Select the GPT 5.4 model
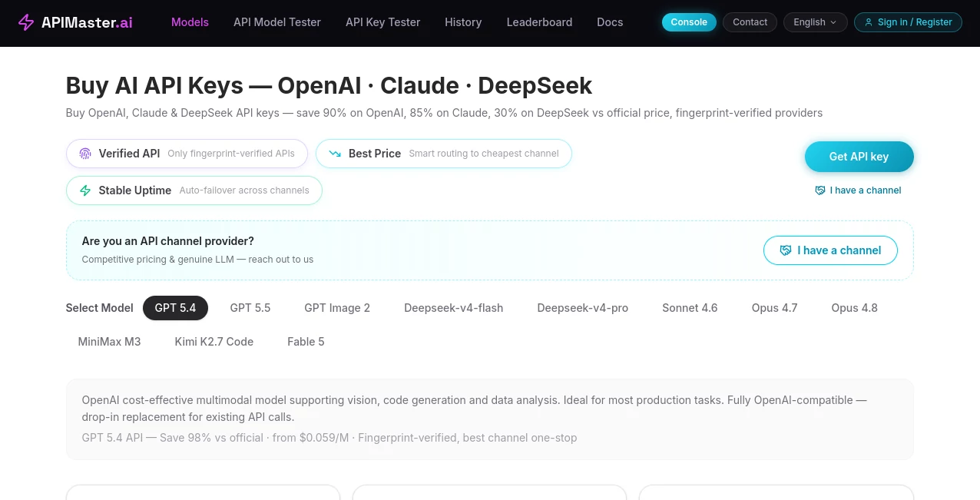 pos(175,308)
